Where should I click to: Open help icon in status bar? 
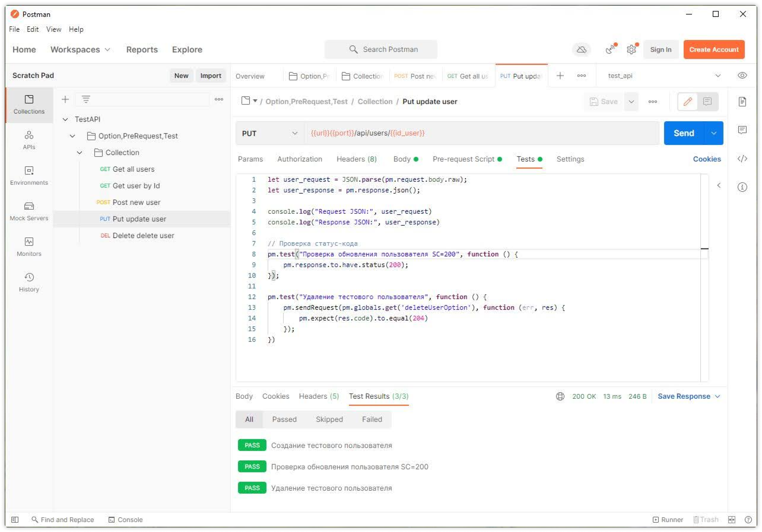click(748, 520)
